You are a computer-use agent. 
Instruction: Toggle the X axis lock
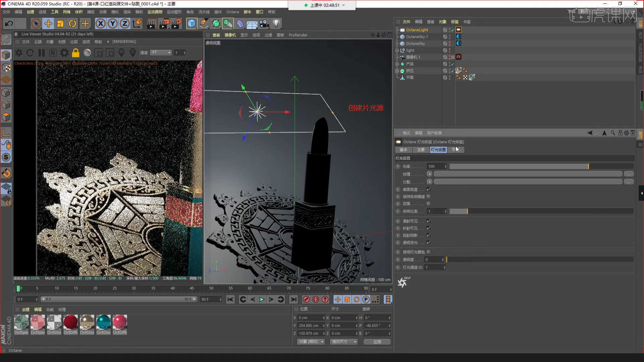coord(100,23)
